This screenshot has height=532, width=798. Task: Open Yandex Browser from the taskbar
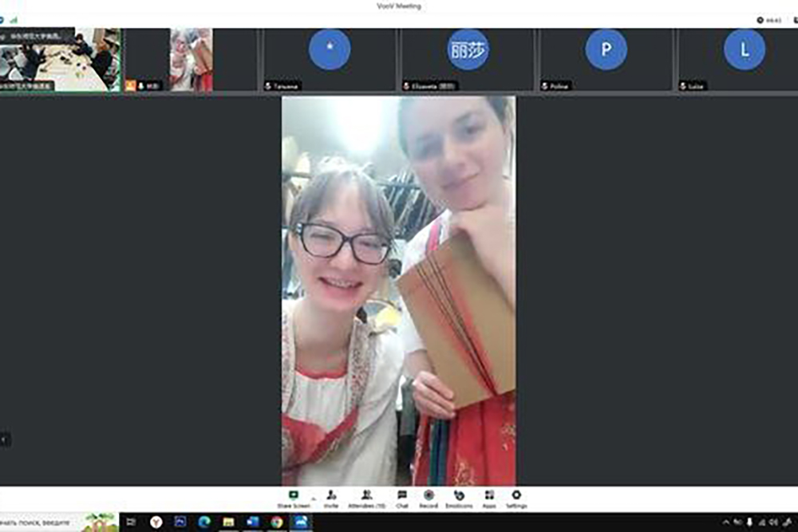(156, 522)
